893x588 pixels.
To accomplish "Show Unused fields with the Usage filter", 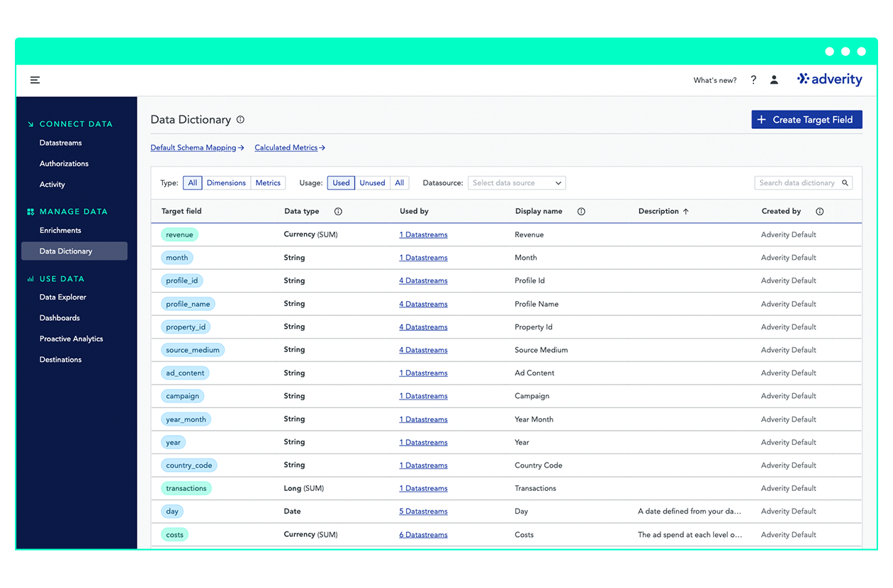I will click(372, 182).
